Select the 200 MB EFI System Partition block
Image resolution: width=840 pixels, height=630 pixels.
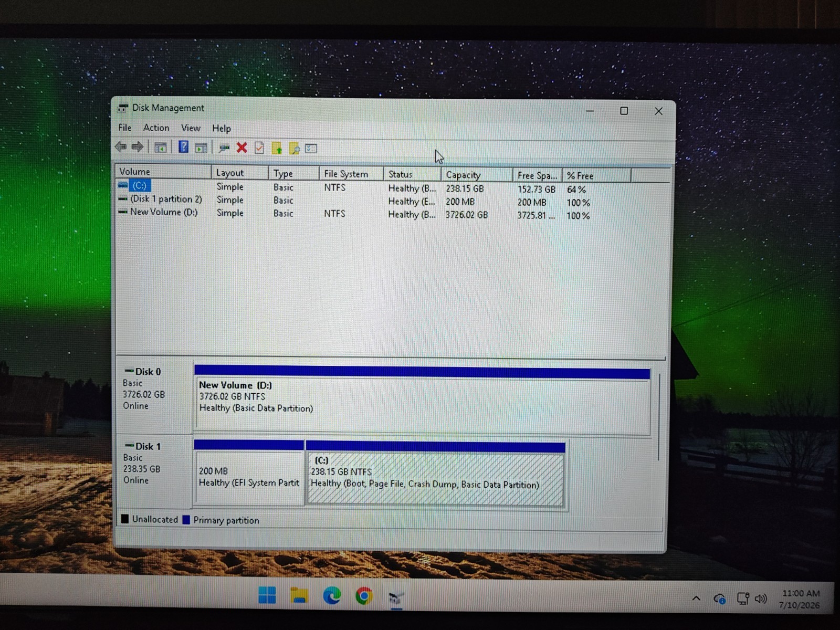coord(249,473)
